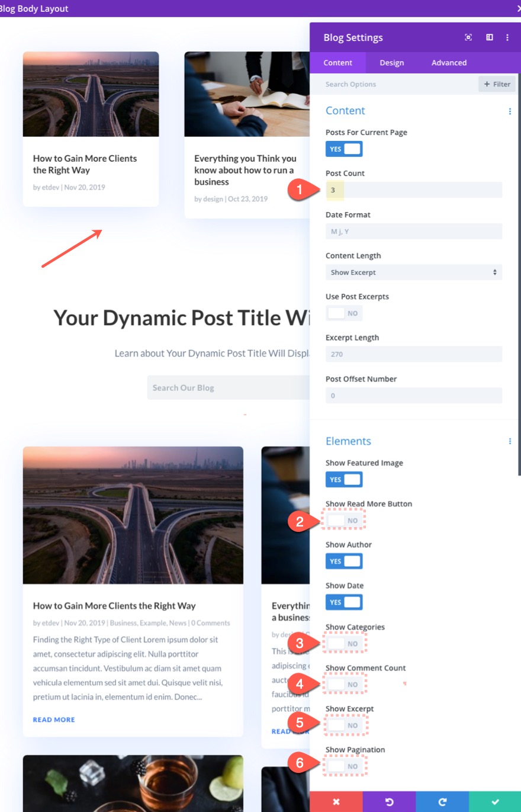
Task: Discard changes with the red X
Action: click(336, 801)
